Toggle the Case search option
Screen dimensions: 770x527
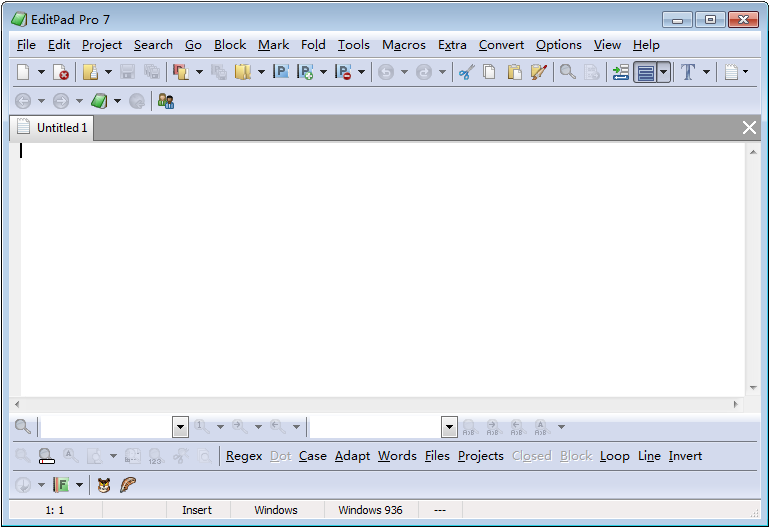pos(312,456)
